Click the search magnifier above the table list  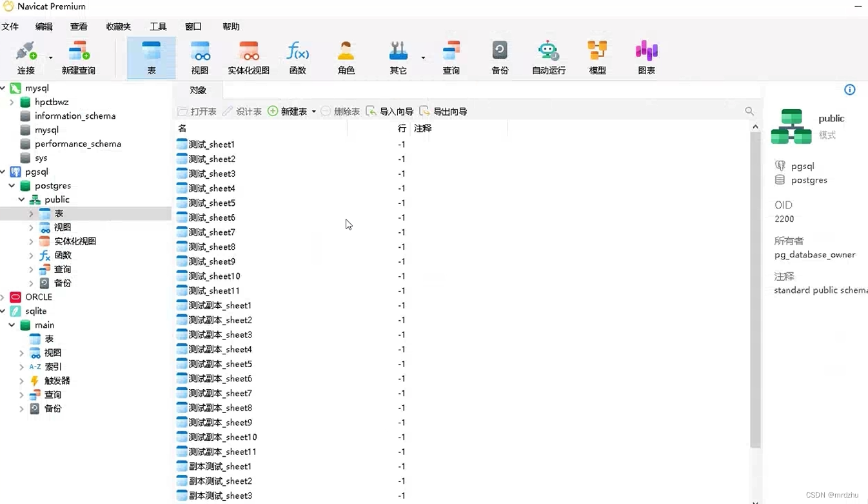tap(749, 111)
